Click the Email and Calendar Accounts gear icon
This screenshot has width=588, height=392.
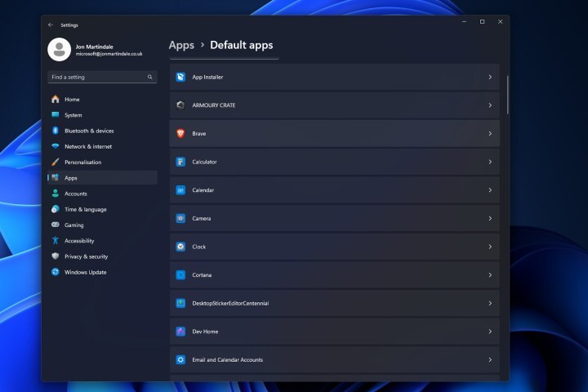[180, 359]
